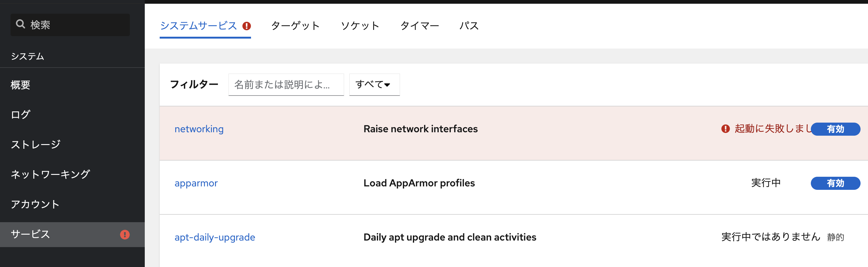Click the error icon on システムサービス tab
The height and width of the screenshot is (267, 868).
point(247,26)
